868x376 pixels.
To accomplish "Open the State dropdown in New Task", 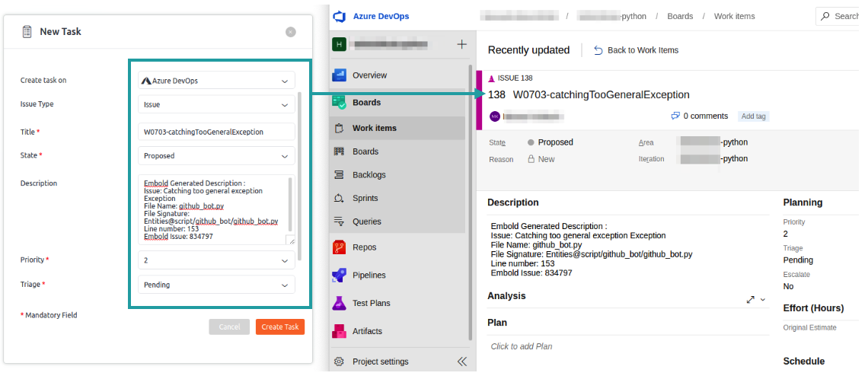I will pyautogui.click(x=216, y=156).
